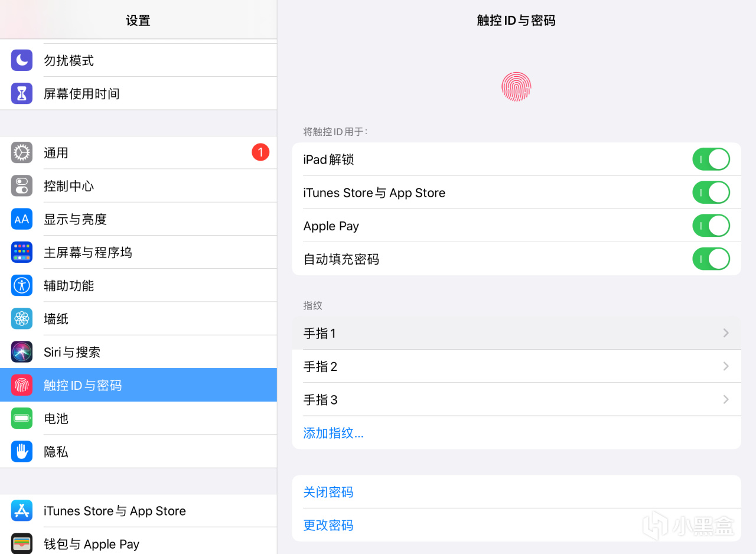Tap 添加指纹... link
This screenshot has width=756, height=554.
(x=333, y=433)
